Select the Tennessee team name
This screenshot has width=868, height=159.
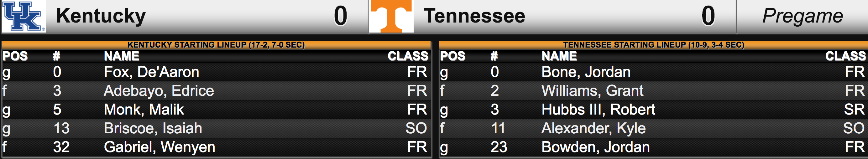click(x=474, y=16)
